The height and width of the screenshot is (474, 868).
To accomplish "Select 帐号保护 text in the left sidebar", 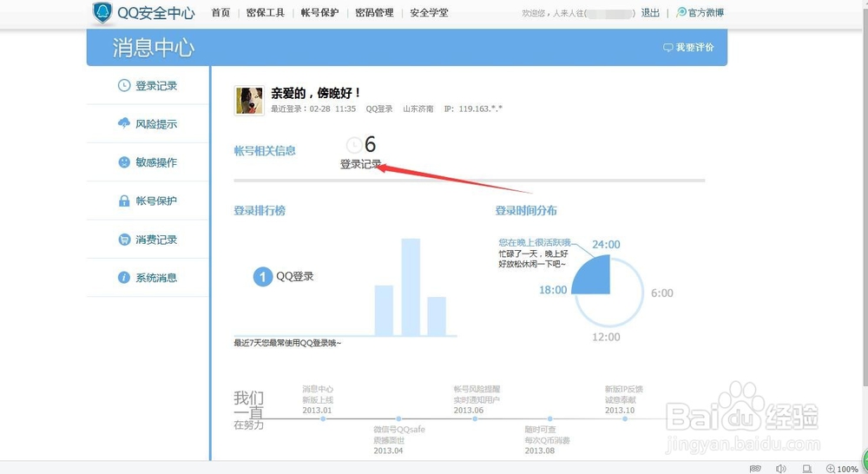I will 156,201.
